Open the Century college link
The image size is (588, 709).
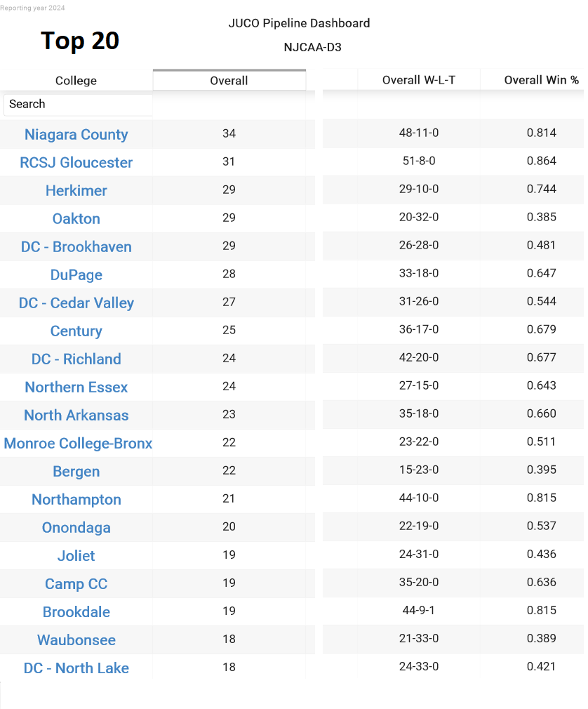(x=76, y=331)
